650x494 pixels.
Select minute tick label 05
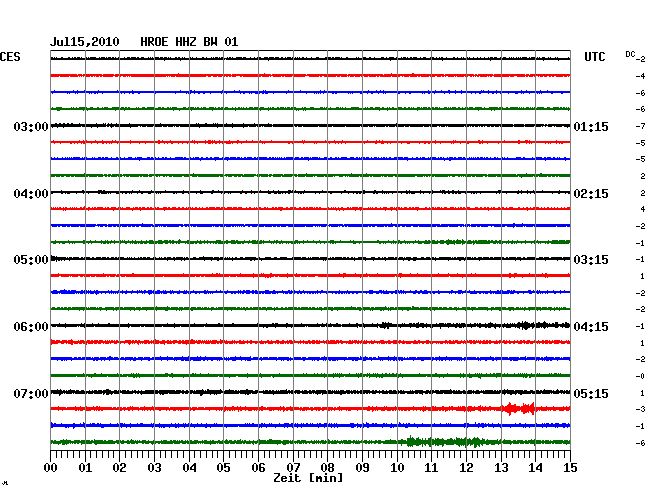pos(223,467)
